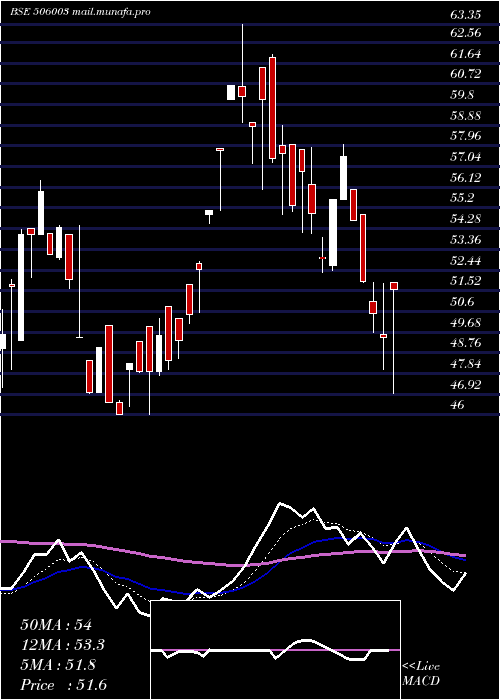Click the 47.84 price axis label
This screenshot has height=700, width=500.
tap(466, 363)
